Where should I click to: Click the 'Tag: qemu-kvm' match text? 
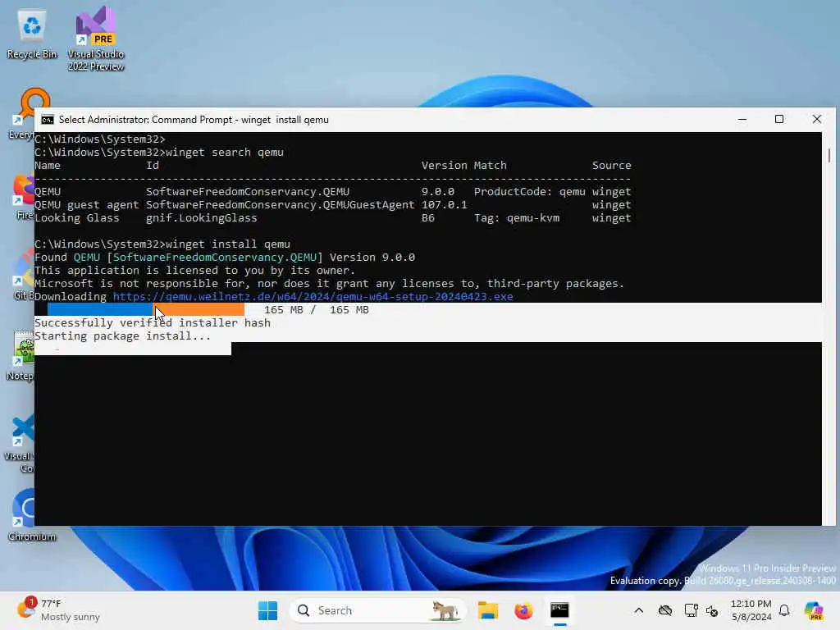(517, 217)
